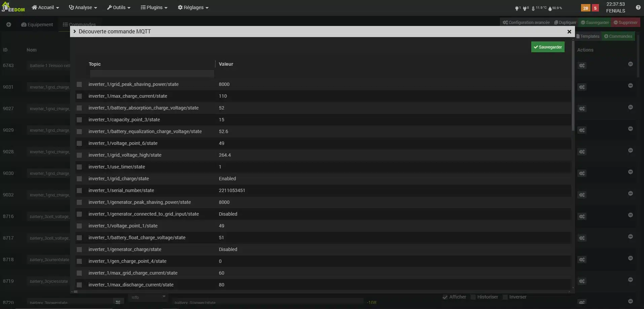Tick the max_discharge_current/state checkbox
Viewport: 644px width, 309px height.
pyautogui.click(x=79, y=285)
